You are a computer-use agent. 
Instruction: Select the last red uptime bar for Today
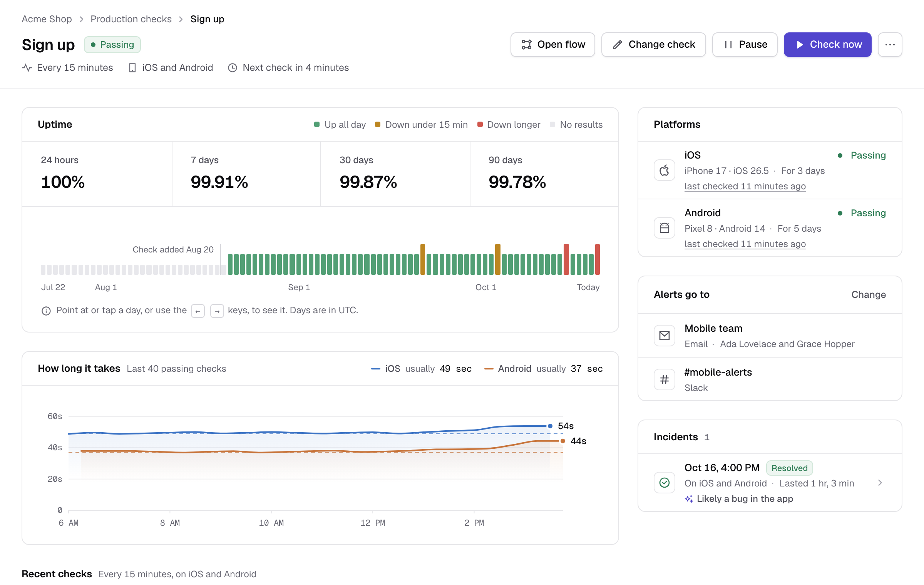pos(598,259)
